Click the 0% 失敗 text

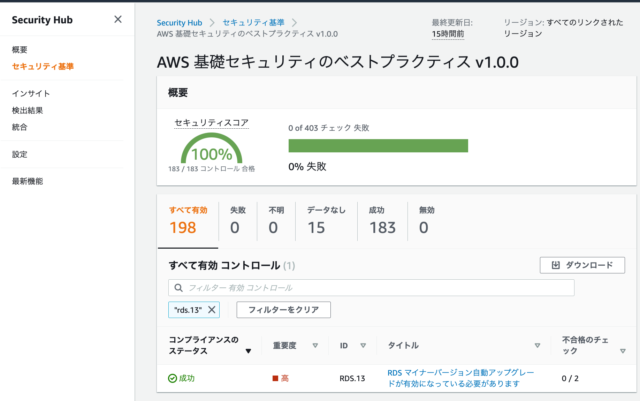[307, 167]
